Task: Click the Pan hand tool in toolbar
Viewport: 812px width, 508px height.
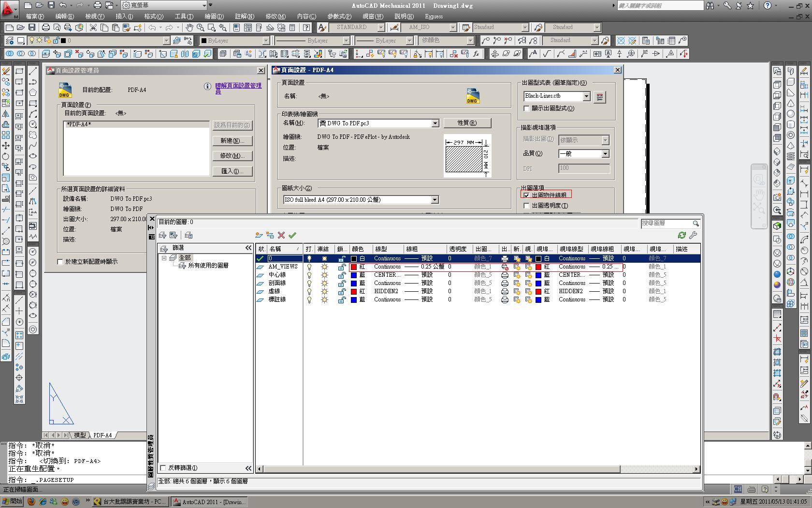Action: tap(189, 28)
